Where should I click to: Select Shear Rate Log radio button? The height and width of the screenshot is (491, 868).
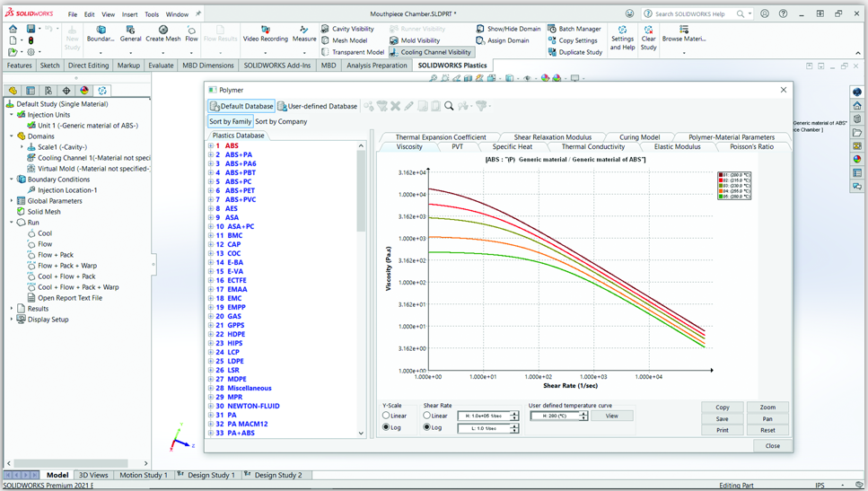coord(426,426)
